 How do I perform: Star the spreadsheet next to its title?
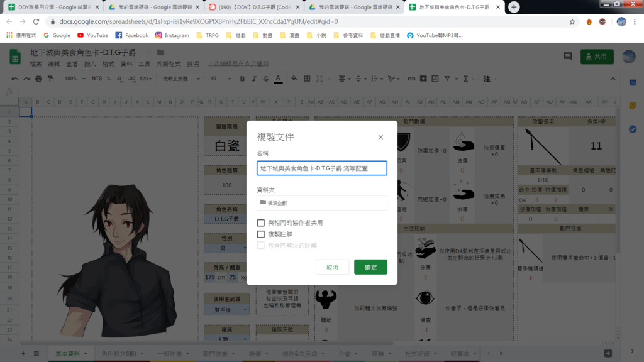point(149,53)
